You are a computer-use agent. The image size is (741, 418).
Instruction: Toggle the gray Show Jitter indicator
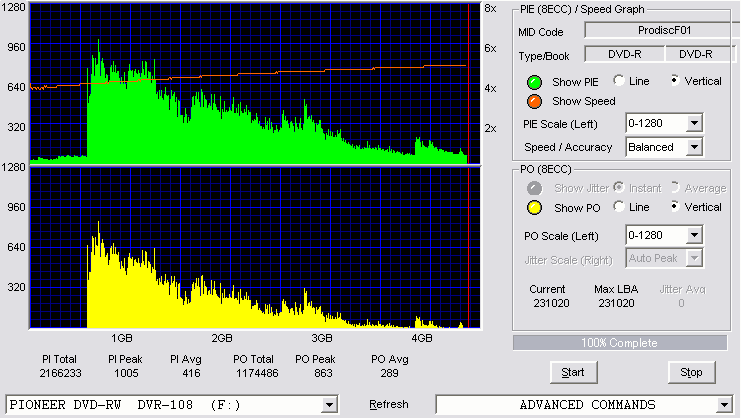534,188
